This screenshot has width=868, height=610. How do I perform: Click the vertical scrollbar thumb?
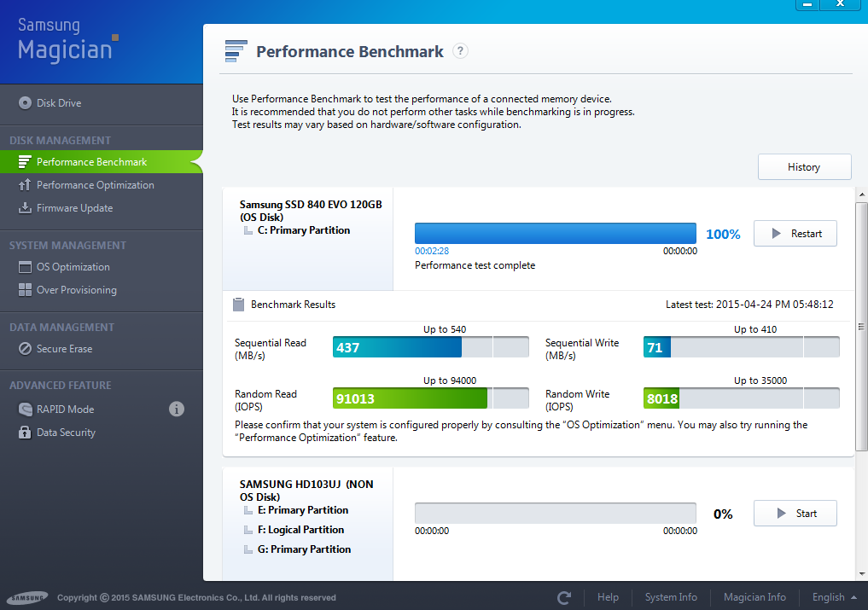click(x=861, y=327)
